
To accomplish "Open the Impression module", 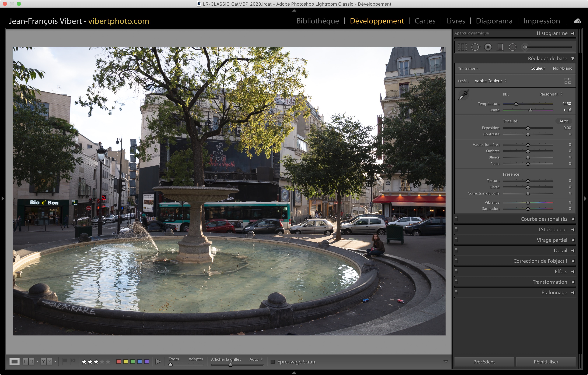I will tap(541, 21).
